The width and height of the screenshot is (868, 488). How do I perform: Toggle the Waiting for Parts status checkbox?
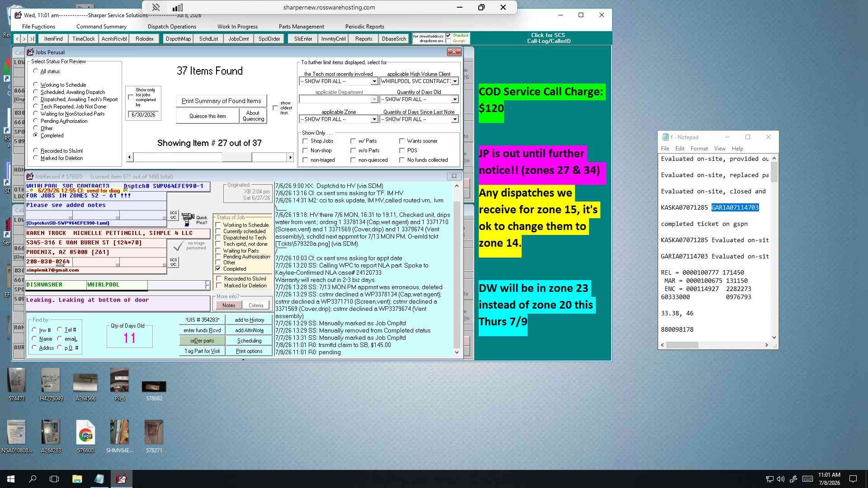[218, 250]
